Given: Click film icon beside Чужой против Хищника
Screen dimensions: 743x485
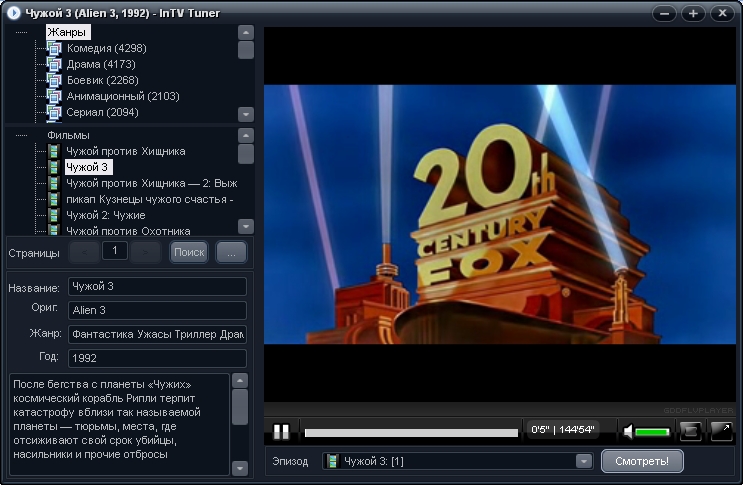Looking at the screenshot, I should (54, 151).
